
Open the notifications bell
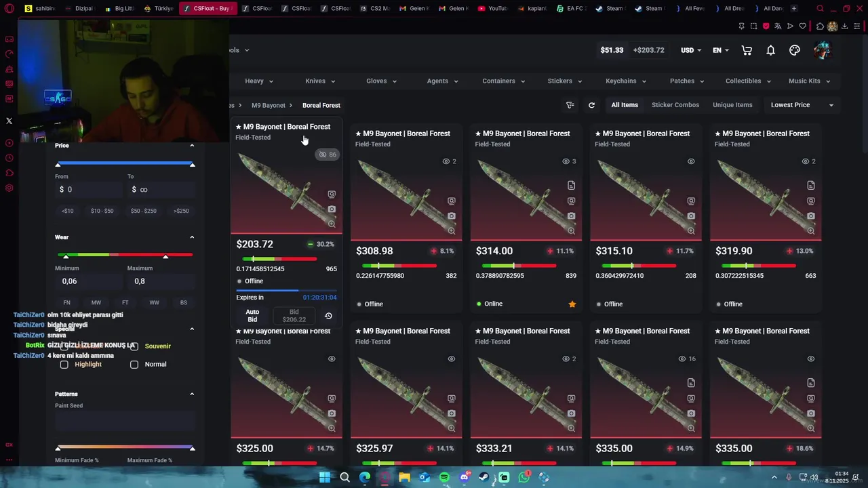(x=771, y=50)
